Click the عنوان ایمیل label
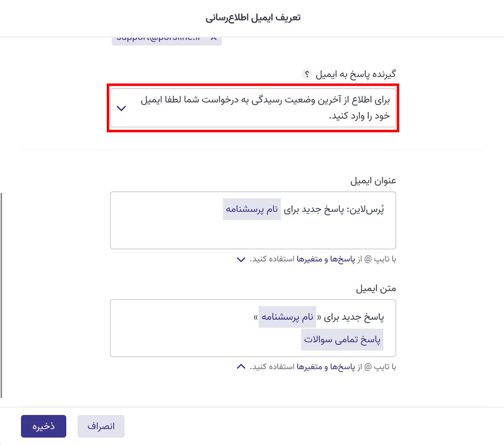Screen dimensions: 504x445 point(373,181)
